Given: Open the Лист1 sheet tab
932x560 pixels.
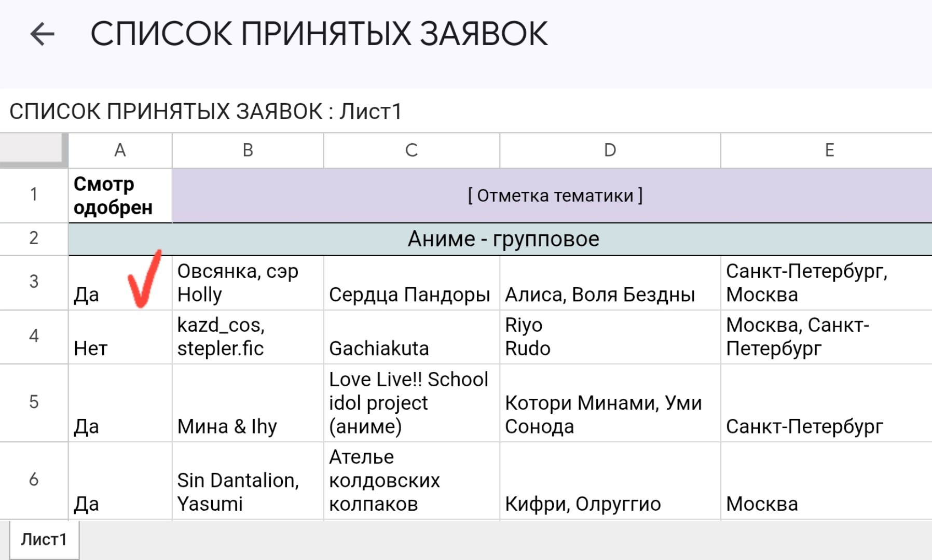Looking at the screenshot, I should [44, 540].
